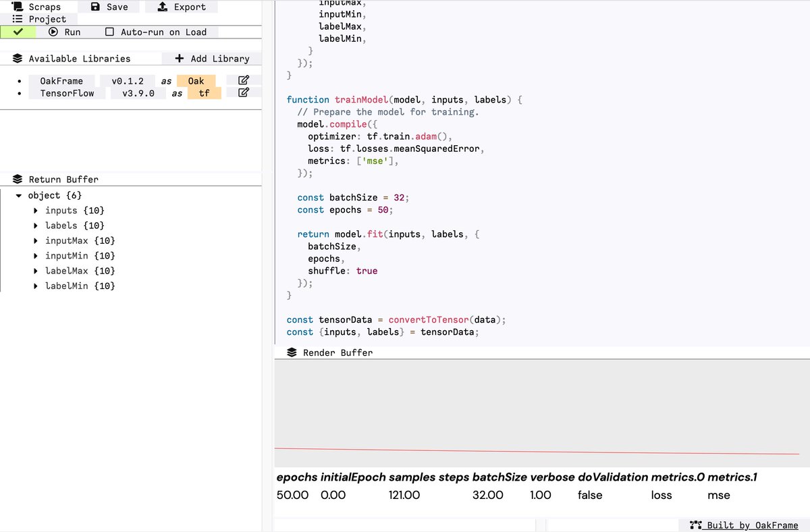Expand the inputMax {10} node
The height and width of the screenshot is (532, 810).
pyautogui.click(x=36, y=241)
